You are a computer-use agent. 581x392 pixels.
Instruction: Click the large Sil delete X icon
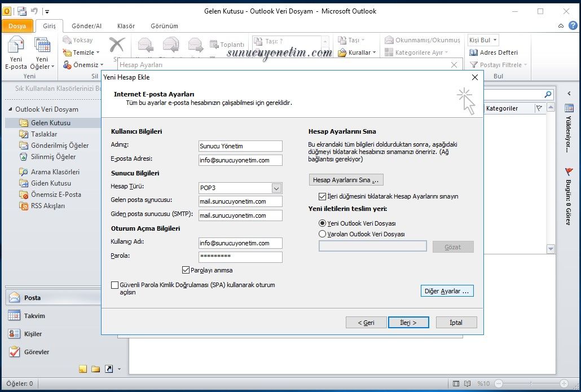click(x=117, y=45)
